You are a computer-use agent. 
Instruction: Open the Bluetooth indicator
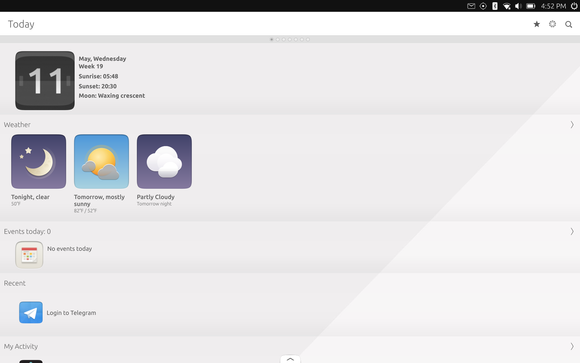tap(495, 6)
